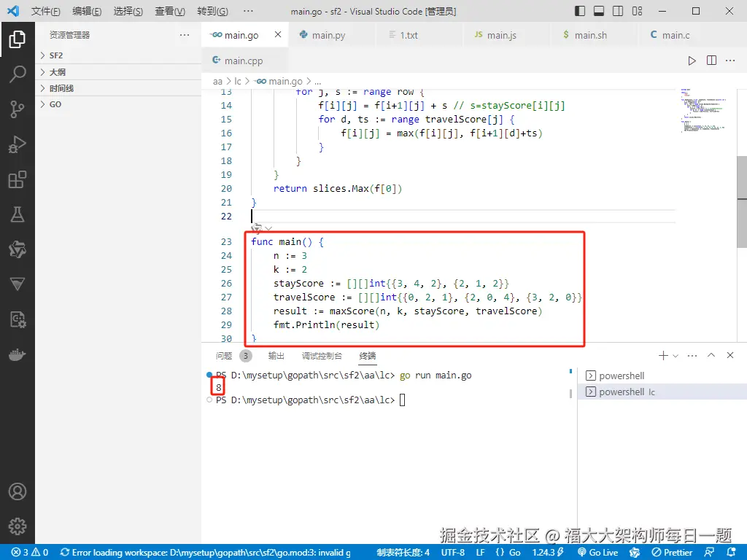The image size is (747, 560).
Task: Open Explorer views and more actions ellipsis
Action: 185,35
